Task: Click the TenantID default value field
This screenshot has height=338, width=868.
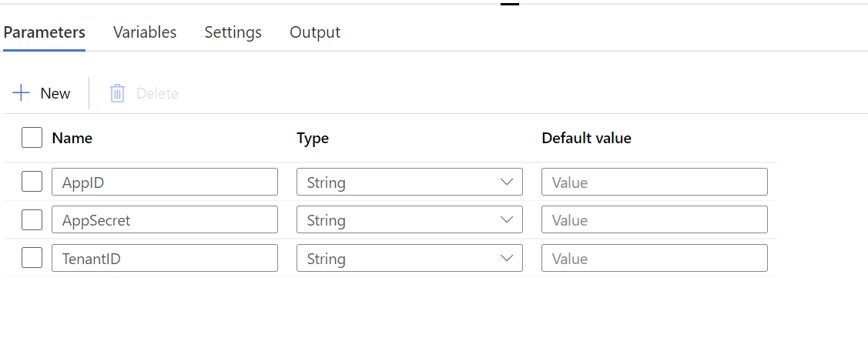Action: tap(655, 258)
